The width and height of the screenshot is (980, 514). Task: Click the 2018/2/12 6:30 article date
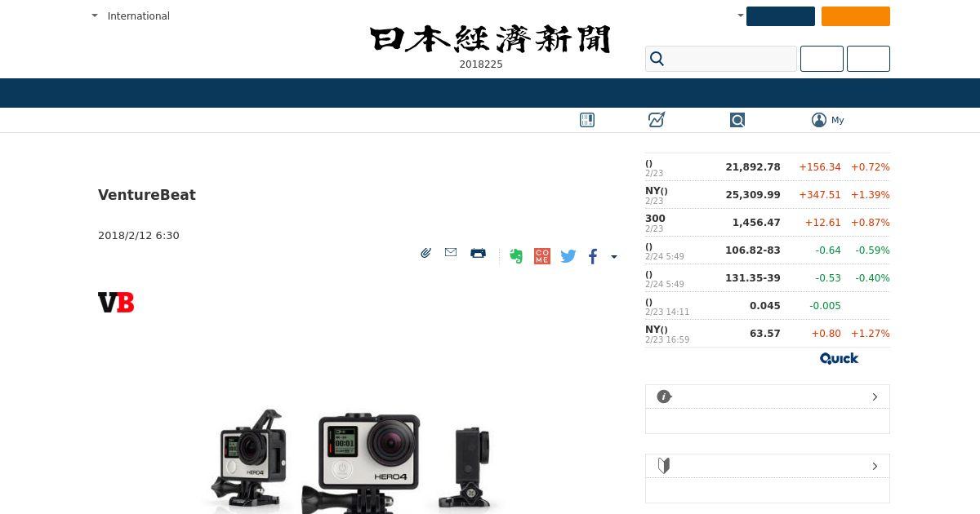point(139,235)
